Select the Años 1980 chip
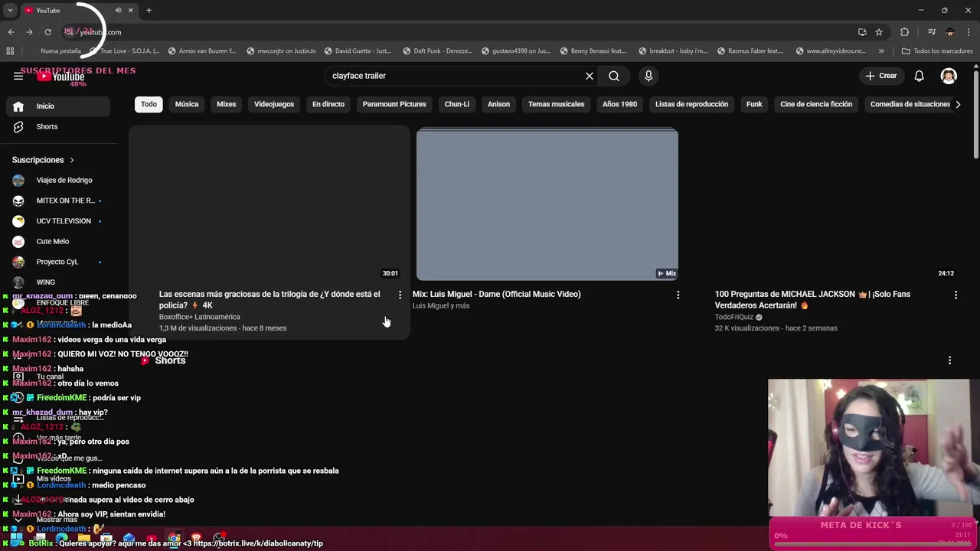Viewport: 980px width, 551px height. pos(619,104)
